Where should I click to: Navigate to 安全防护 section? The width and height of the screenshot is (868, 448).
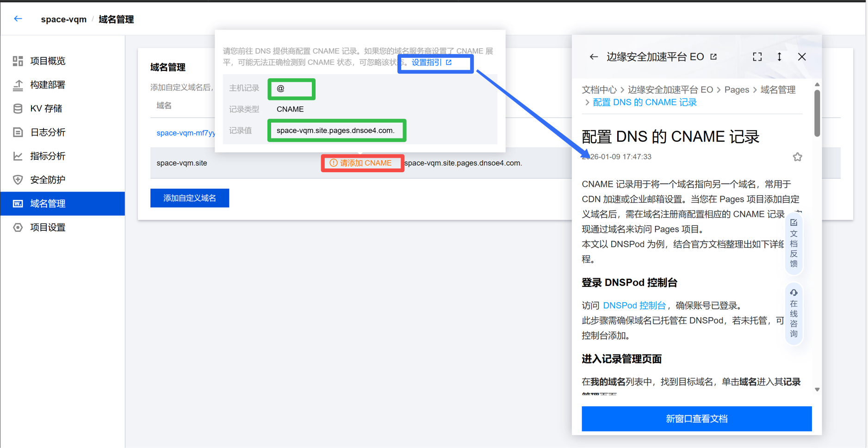(48, 180)
